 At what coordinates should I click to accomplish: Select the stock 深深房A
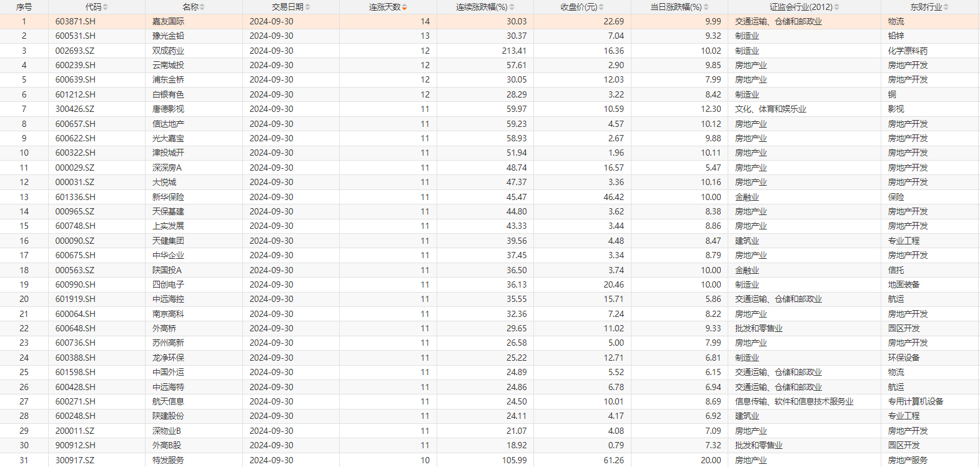point(167,168)
